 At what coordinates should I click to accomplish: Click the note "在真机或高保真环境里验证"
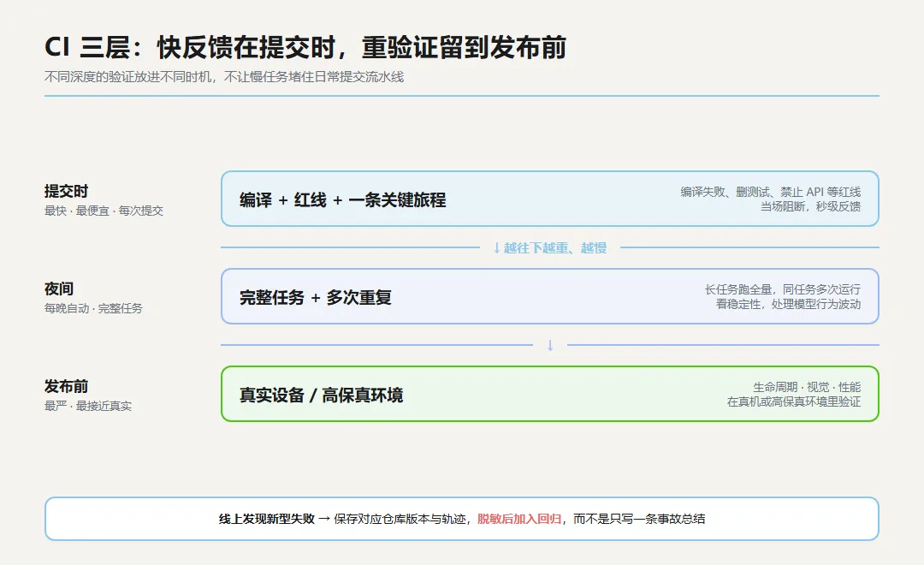pos(794,401)
